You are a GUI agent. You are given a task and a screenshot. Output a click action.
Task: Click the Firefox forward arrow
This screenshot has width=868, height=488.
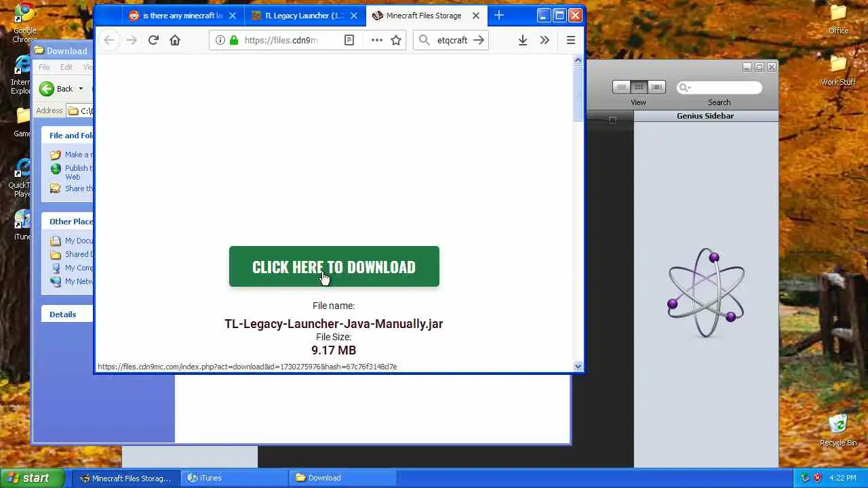pos(132,40)
